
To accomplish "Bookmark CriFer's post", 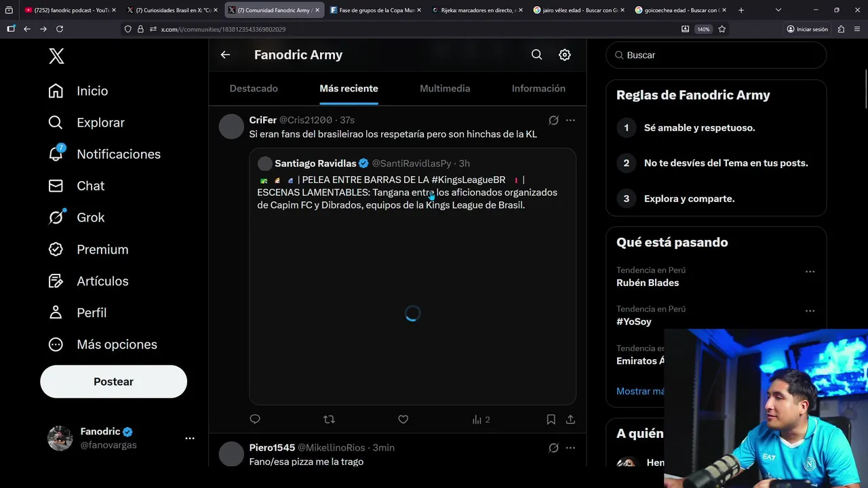I will tap(551, 420).
